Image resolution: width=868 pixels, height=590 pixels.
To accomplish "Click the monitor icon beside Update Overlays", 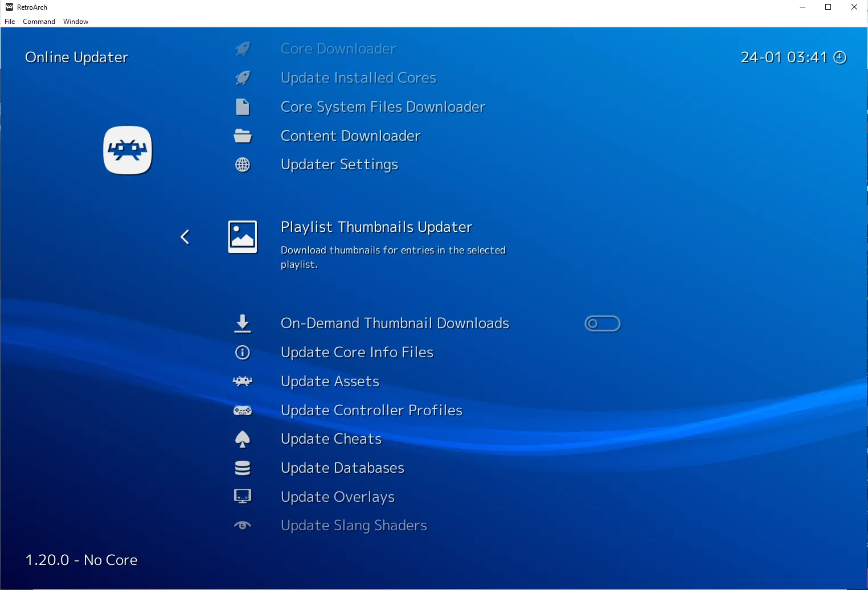I will 243,497.
